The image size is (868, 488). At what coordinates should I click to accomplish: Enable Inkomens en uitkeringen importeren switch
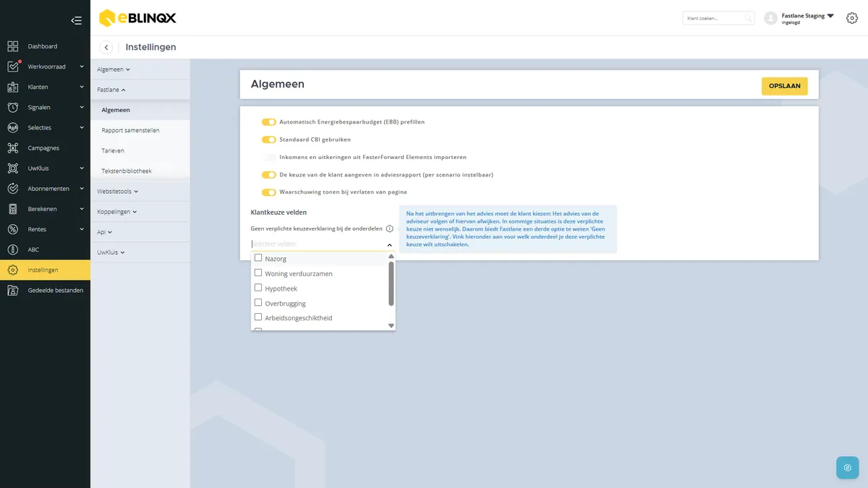tap(268, 157)
